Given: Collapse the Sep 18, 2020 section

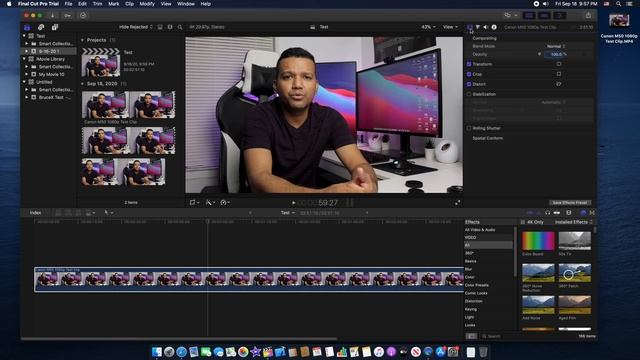Looking at the screenshot, I should coord(83,84).
